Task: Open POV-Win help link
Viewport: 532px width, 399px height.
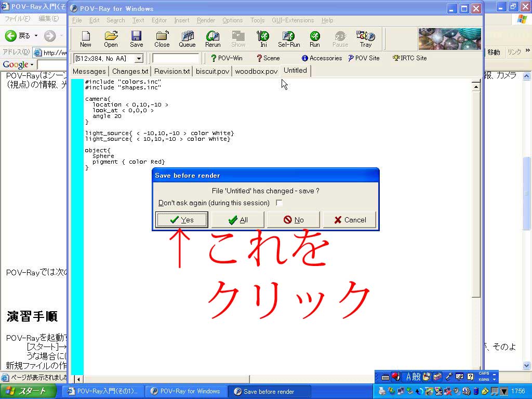Action: pyautogui.click(x=227, y=58)
